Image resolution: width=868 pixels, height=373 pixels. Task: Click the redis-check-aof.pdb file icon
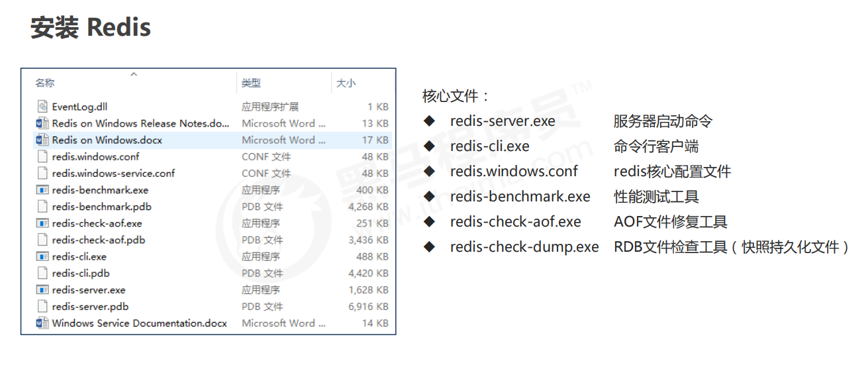[42, 240]
